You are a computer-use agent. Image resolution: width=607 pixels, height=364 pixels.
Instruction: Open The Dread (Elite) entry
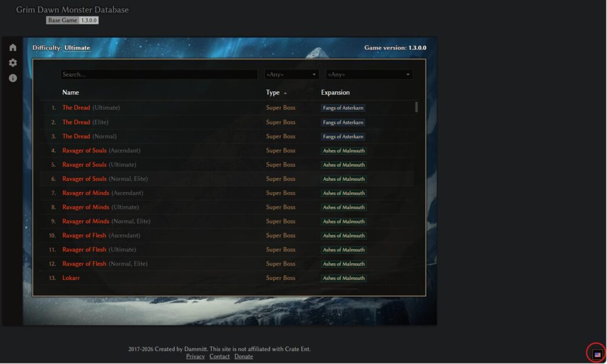coord(85,122)
